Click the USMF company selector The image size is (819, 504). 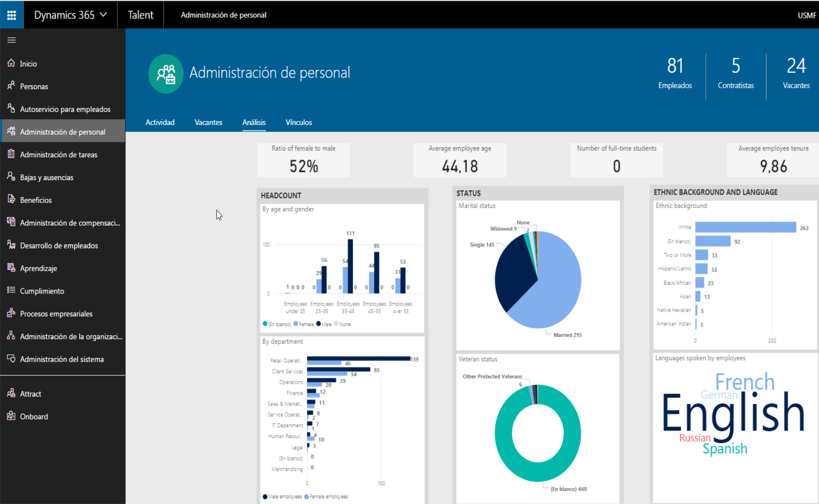[x=807, y=15]
